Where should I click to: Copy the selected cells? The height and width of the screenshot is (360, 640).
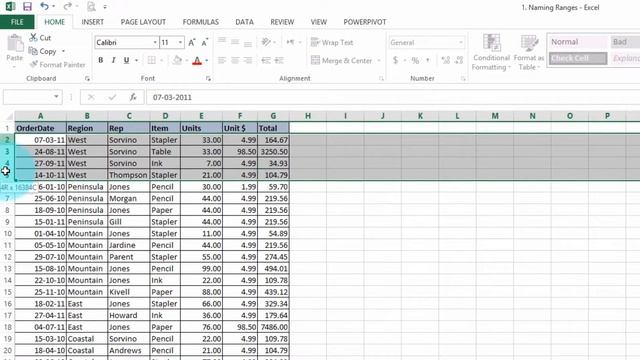43,51
